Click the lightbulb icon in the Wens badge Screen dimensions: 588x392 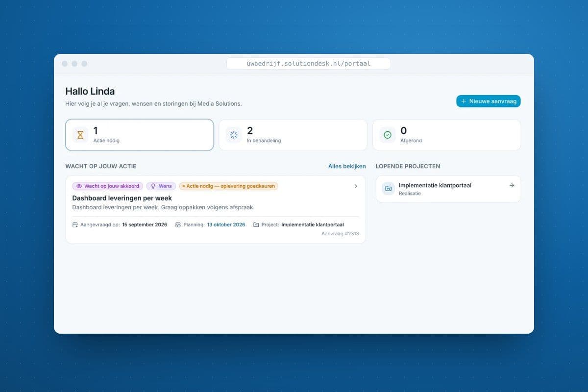click(153, 186)
